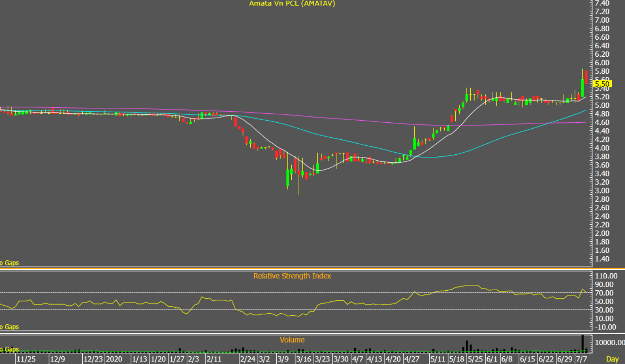Open the Day timeframe label
625x364 pixels.
click(612, 359)
